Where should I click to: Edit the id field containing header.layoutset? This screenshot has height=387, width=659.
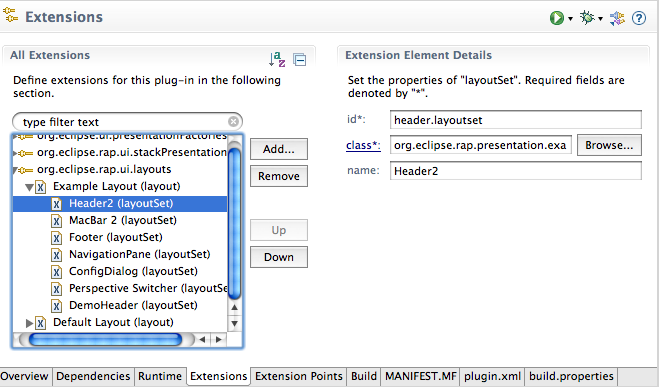pos(516,120)
